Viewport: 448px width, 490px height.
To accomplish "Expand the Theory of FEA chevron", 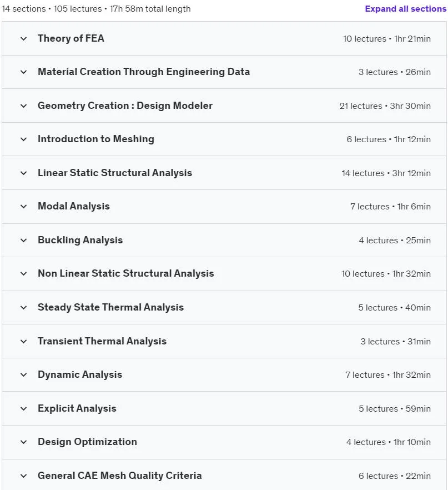I will pos(23,39).
